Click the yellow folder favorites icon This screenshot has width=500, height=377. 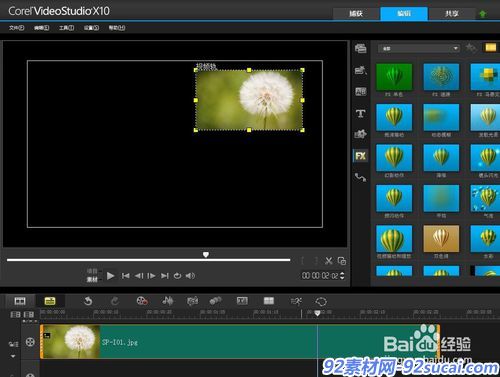click(x=490, y=48)
